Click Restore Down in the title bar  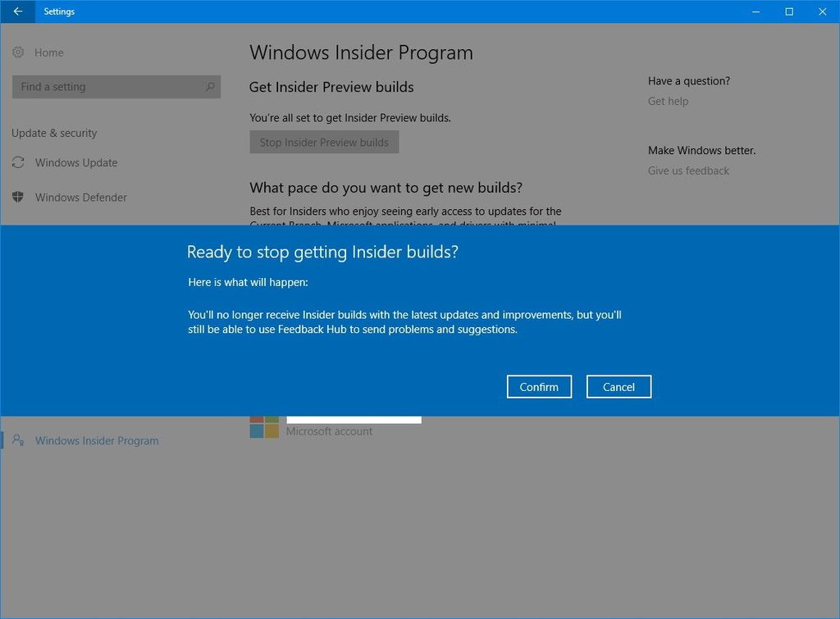click(x=788, y=11)
